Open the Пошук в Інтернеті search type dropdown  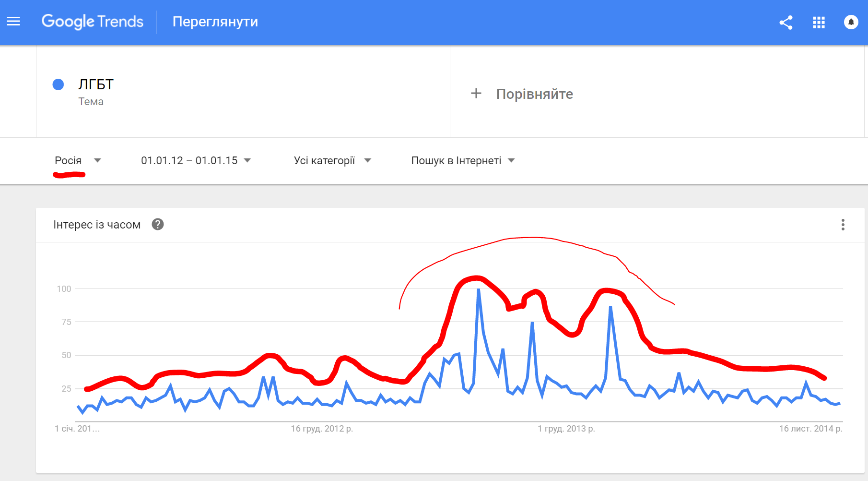coord(463,160)
